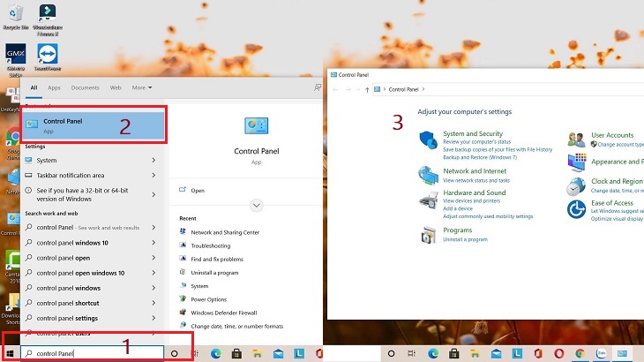
Task: Click the Hardware and Sound printer icon
Action: tap(429, 200)
